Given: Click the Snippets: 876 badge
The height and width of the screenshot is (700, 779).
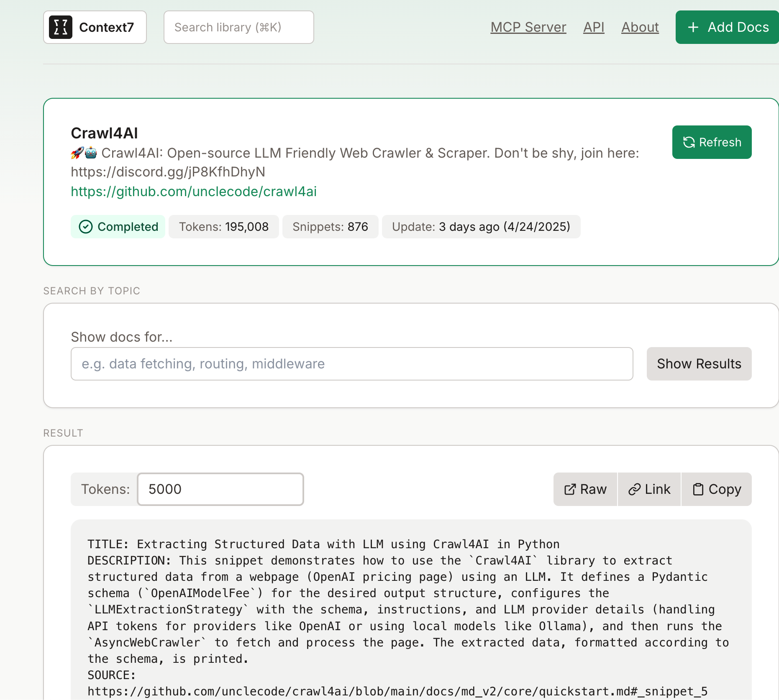Looking at the screenshot, I should pos(331,227).
